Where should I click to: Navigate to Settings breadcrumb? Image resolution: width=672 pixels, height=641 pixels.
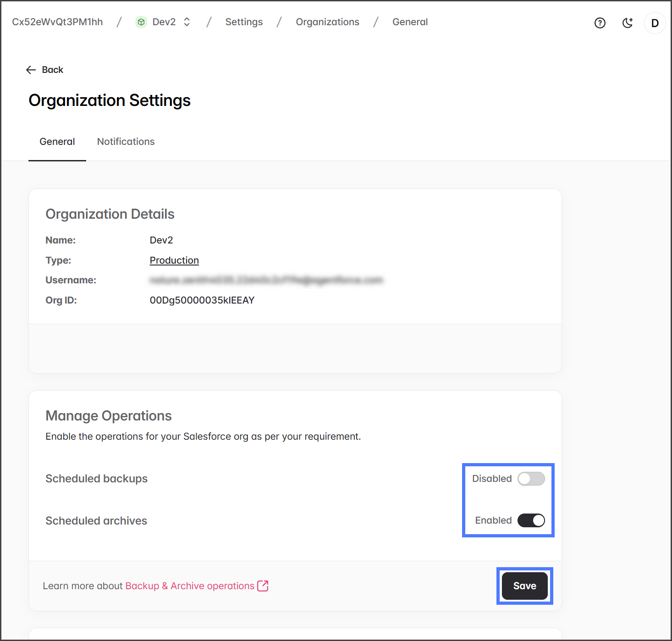(x=244, y=22)
